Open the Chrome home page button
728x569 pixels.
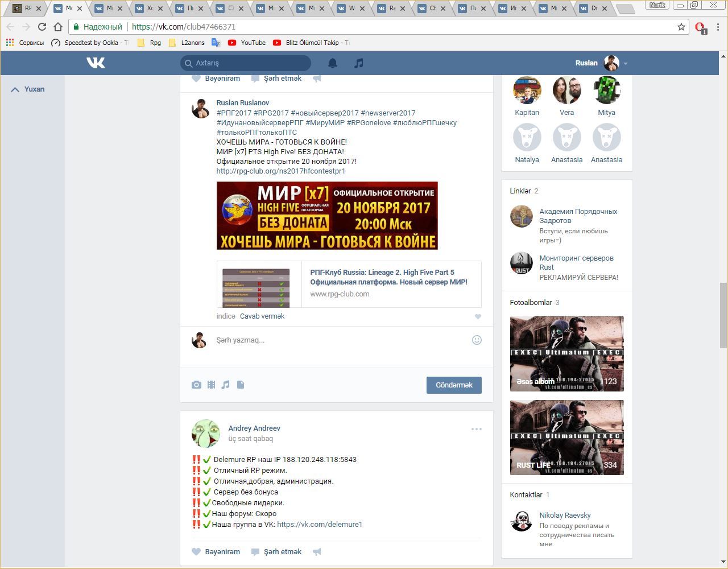58,27
